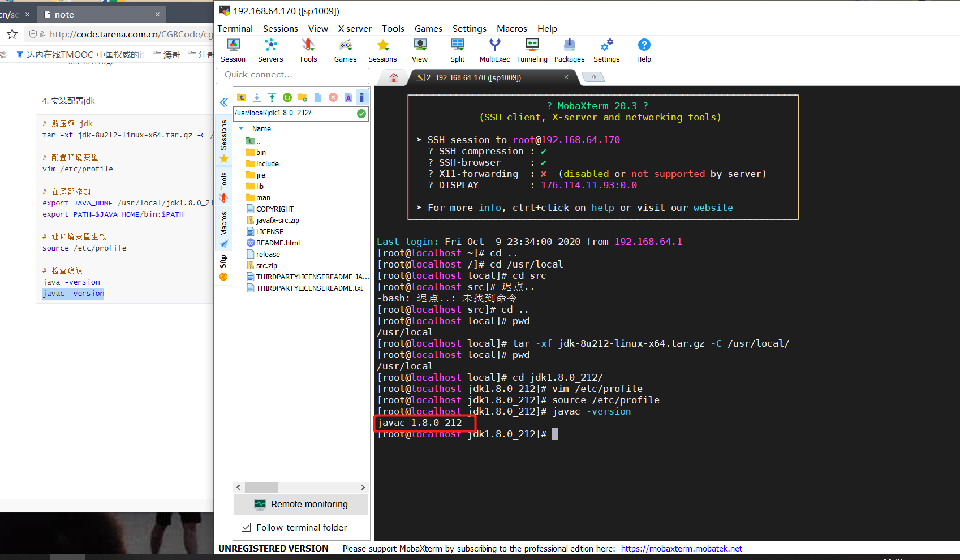Select the src.zip file
960x560 pixels.
[x=262, y=265]
